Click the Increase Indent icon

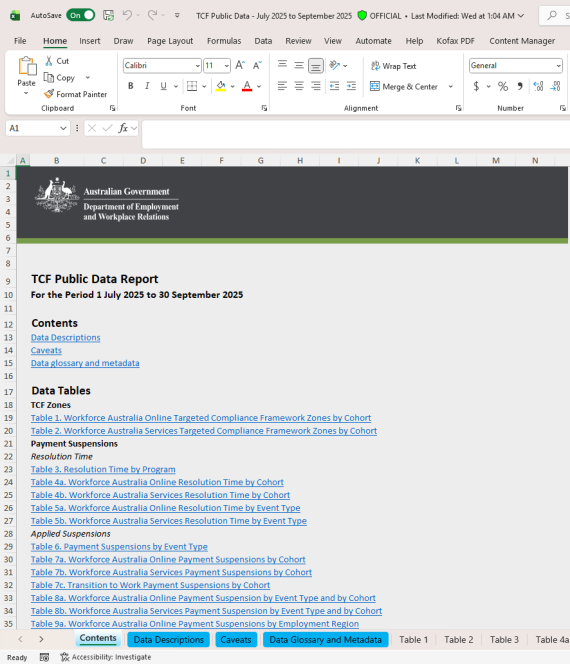(351, 86)
